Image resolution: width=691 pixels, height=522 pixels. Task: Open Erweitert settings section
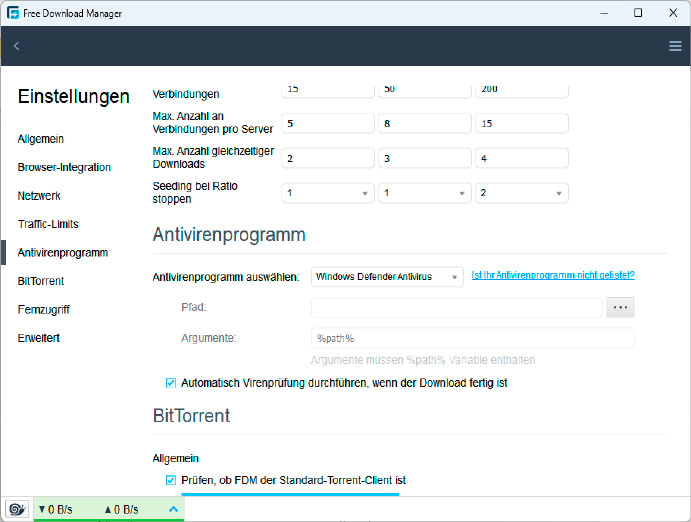(x=38, y=338)
